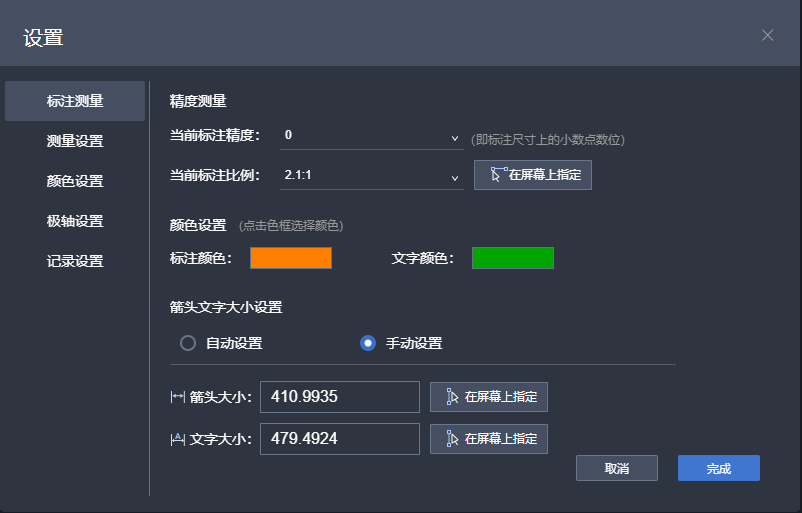Select the 手动设置 radio button
Screen dimensions: 802x513
click(x=368, y=343)
